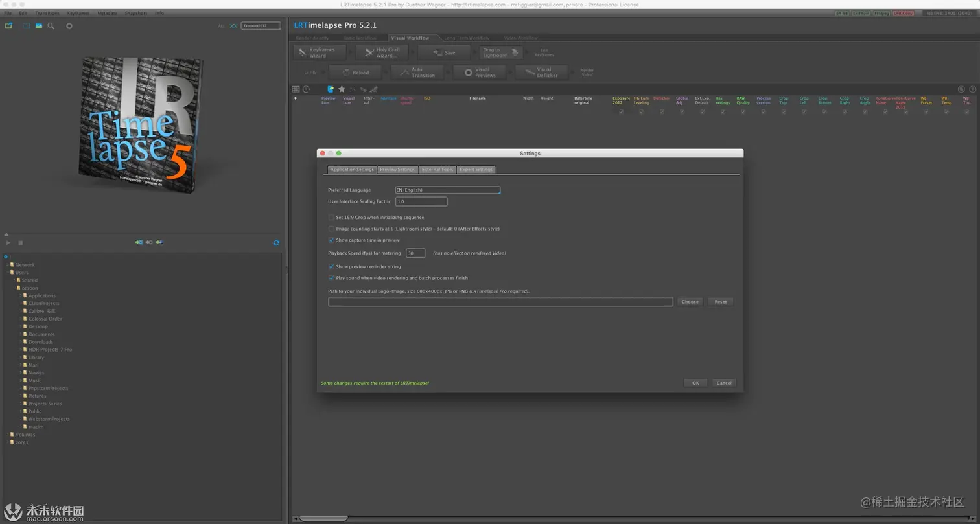Open the Preferred Language dropdown

tap(448, 190)
